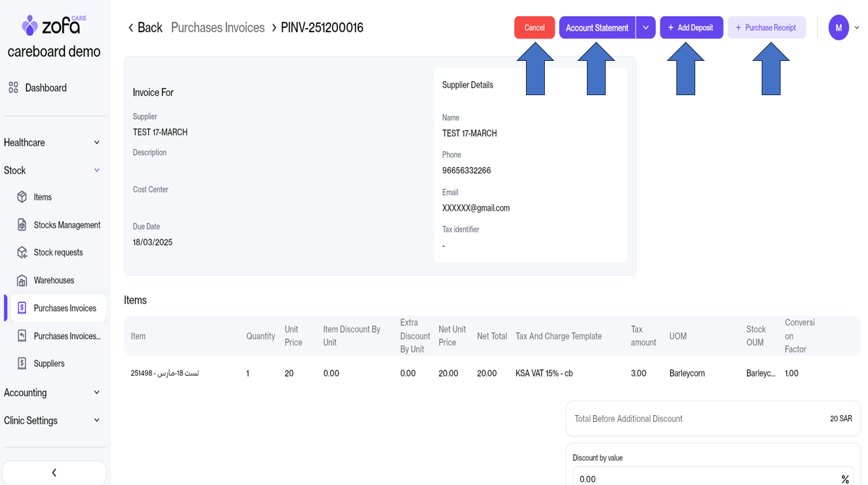Click the Stock requests icon
The width and height of the screenshot is (868, 485).
(x=22, y=253)
